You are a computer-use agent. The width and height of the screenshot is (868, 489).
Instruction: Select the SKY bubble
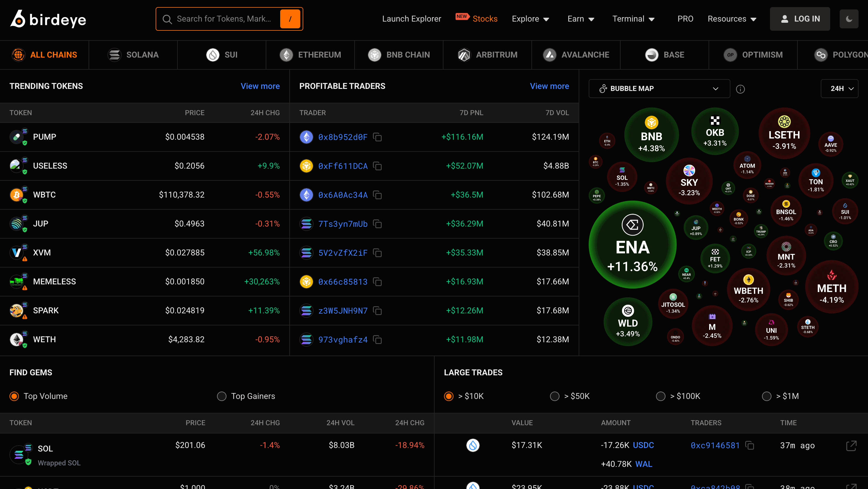(689, 181)
